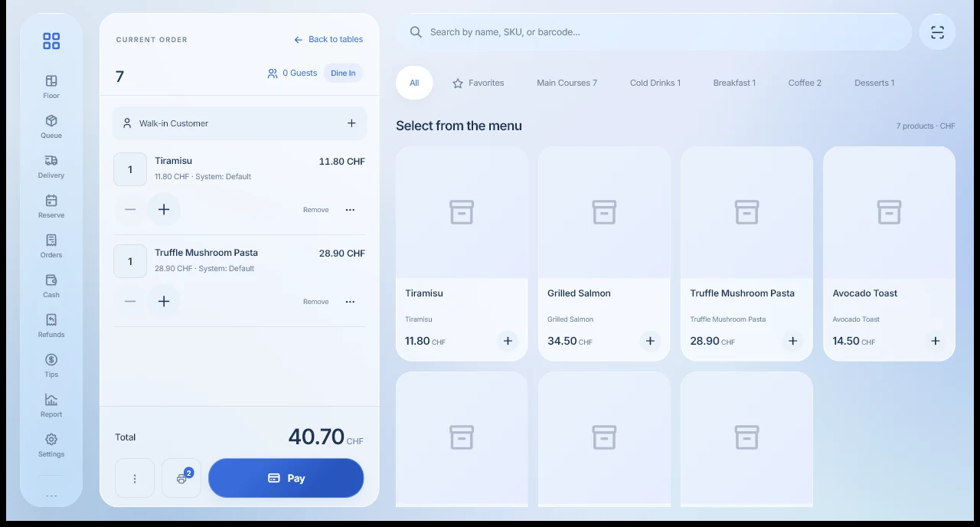Open the Refunds section
Image resolution: width=980 pixels, height=527 pixels.
coord(51,326)
